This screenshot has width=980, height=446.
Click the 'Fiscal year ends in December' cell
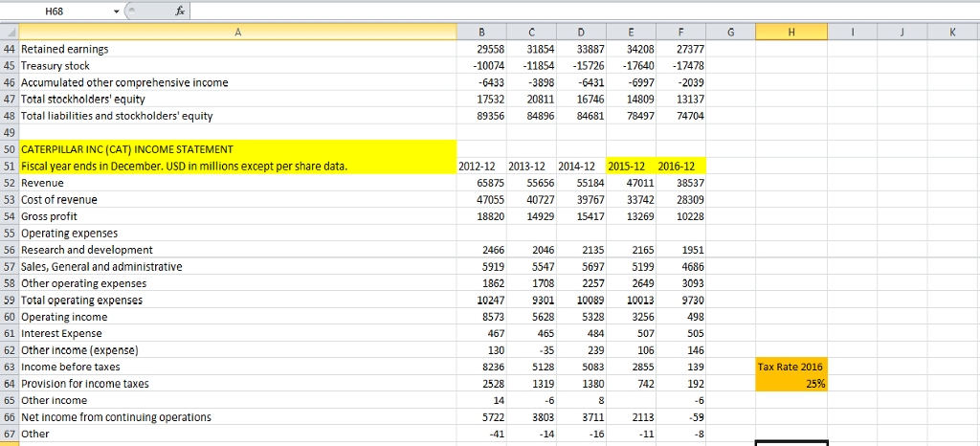[x=237, y=167]
